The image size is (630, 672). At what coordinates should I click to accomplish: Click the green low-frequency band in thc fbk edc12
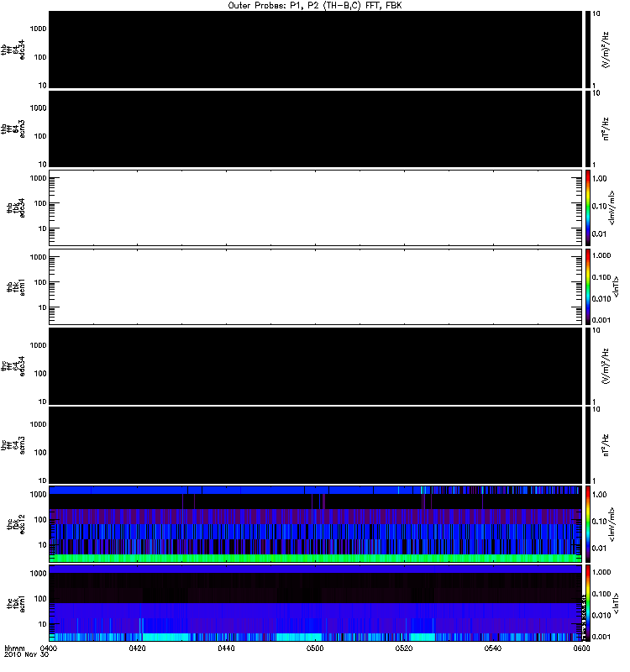315,558
